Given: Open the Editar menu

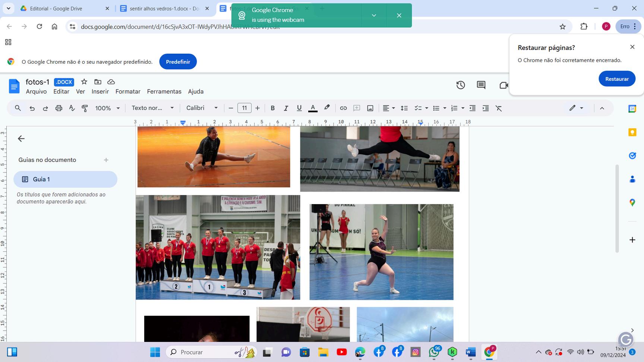Looking at the screenshot, I should 61,92.
